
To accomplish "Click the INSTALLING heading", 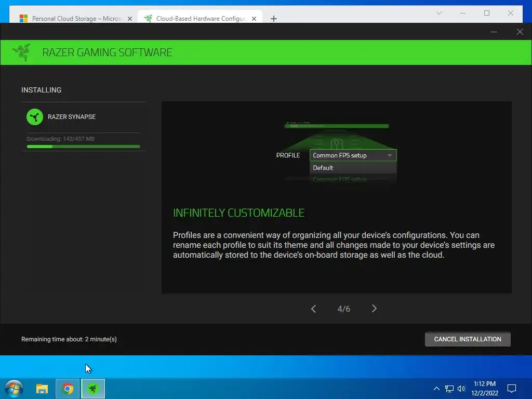I will [x=42, y=90].
